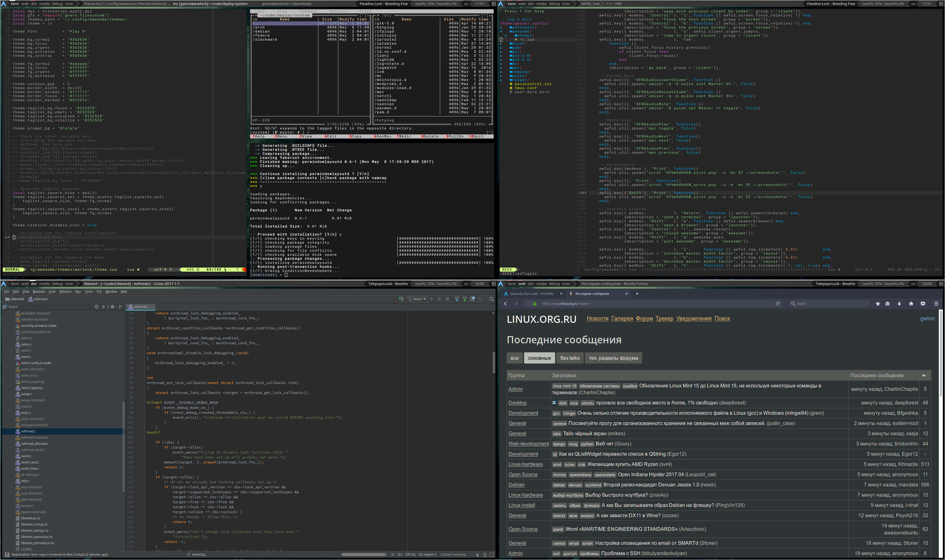Select rc.lua in NERDTree
The image size is (945, 560).
coord(527,40)
